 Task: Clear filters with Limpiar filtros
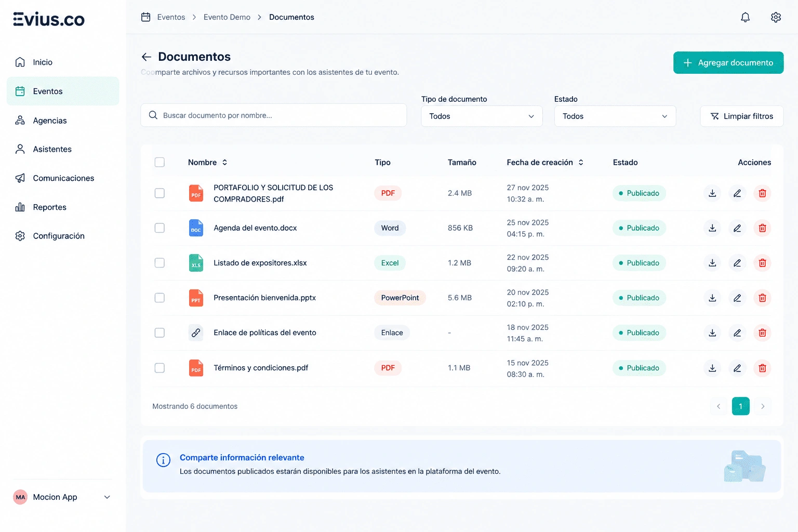[742, 116]
